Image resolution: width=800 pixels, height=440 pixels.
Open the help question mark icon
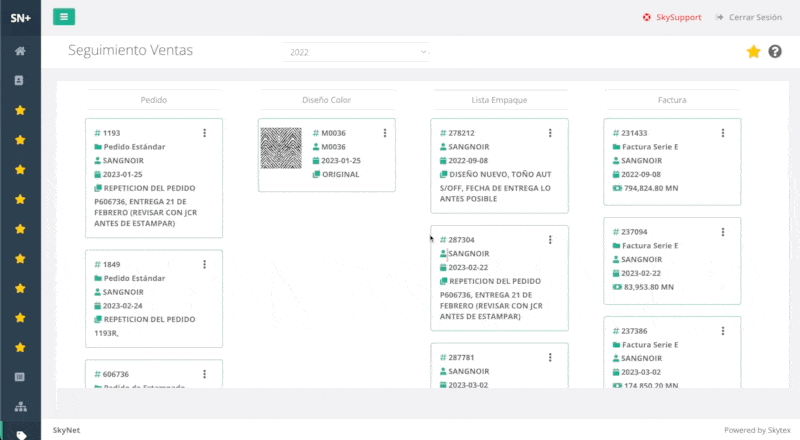(775, 52)
